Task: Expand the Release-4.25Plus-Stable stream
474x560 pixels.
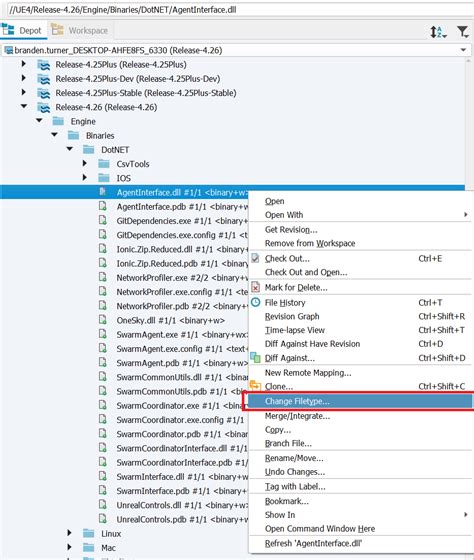Action: point(24,92)
